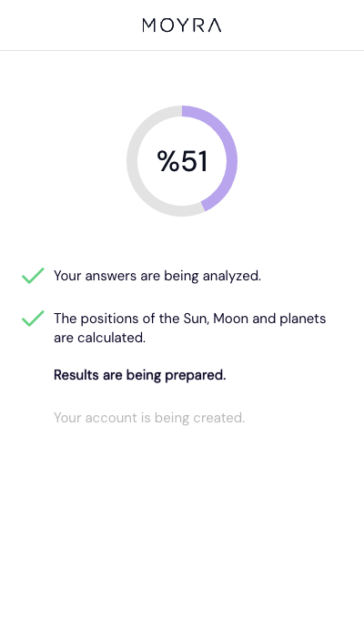
Task: Click the number 51 inside the ring
Action: [195, 161]
